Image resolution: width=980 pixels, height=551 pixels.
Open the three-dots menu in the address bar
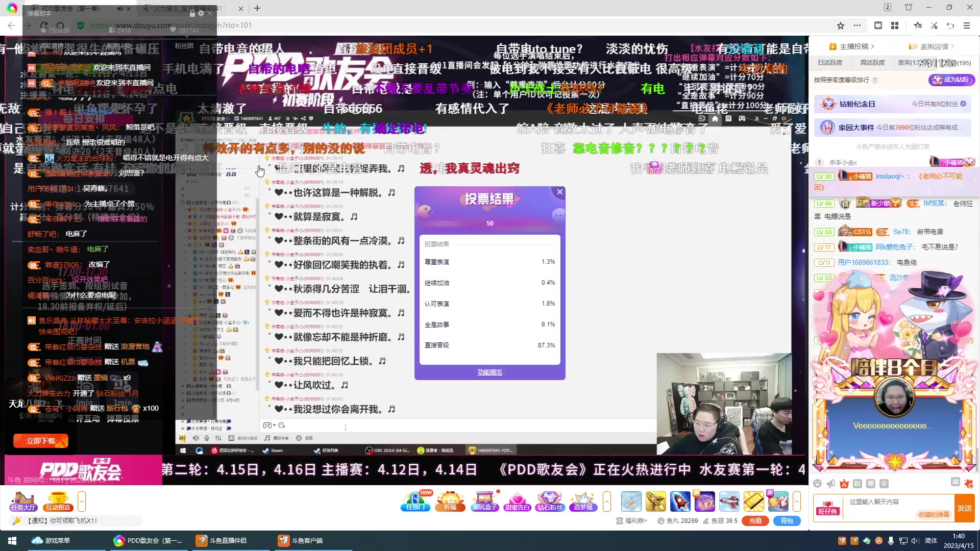tap(857, 26)
